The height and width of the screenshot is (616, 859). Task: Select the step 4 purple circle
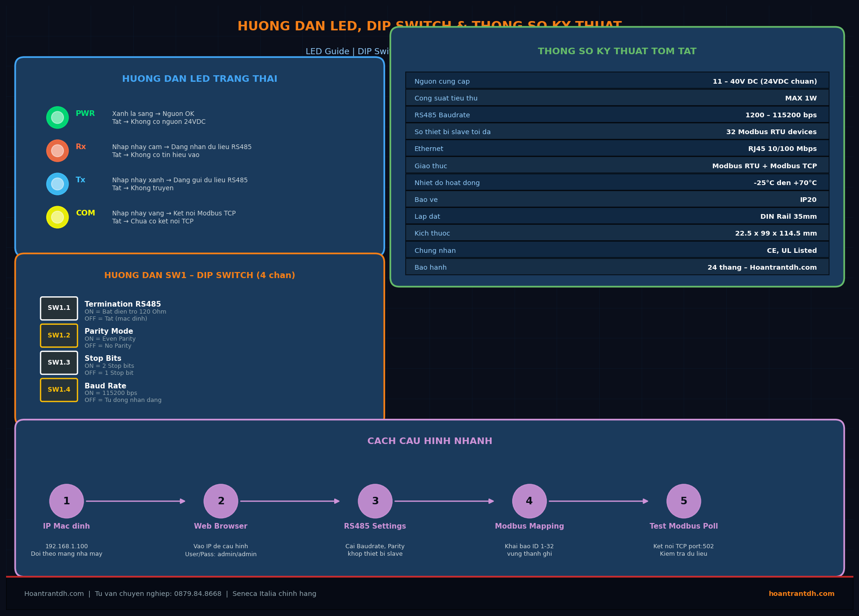(x=529, y=501)
